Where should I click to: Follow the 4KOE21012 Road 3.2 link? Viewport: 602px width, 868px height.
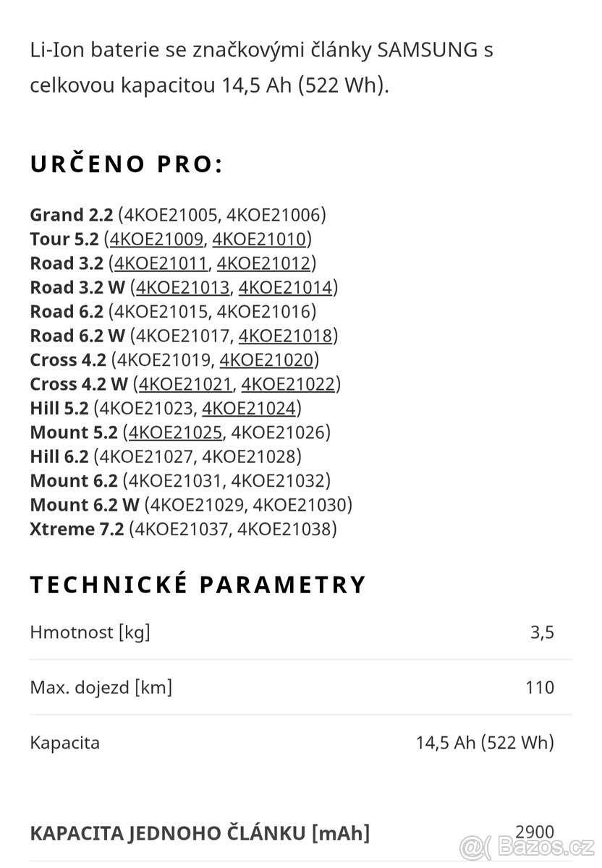pyautogui.click(x=263, y=263)
